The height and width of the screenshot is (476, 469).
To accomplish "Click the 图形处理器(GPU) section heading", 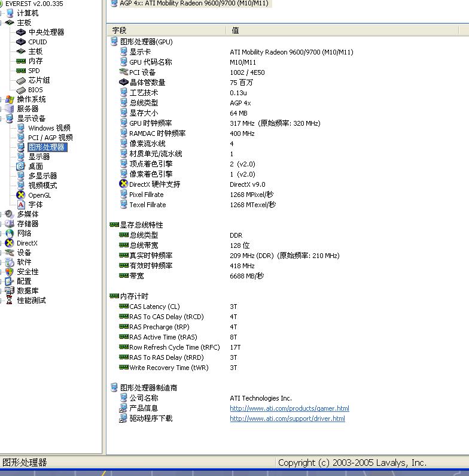I will [146, 41].
